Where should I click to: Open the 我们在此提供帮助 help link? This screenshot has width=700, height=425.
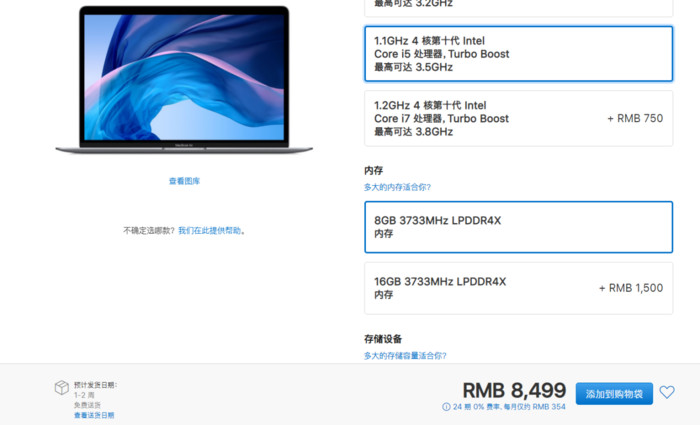click(209, 230)
